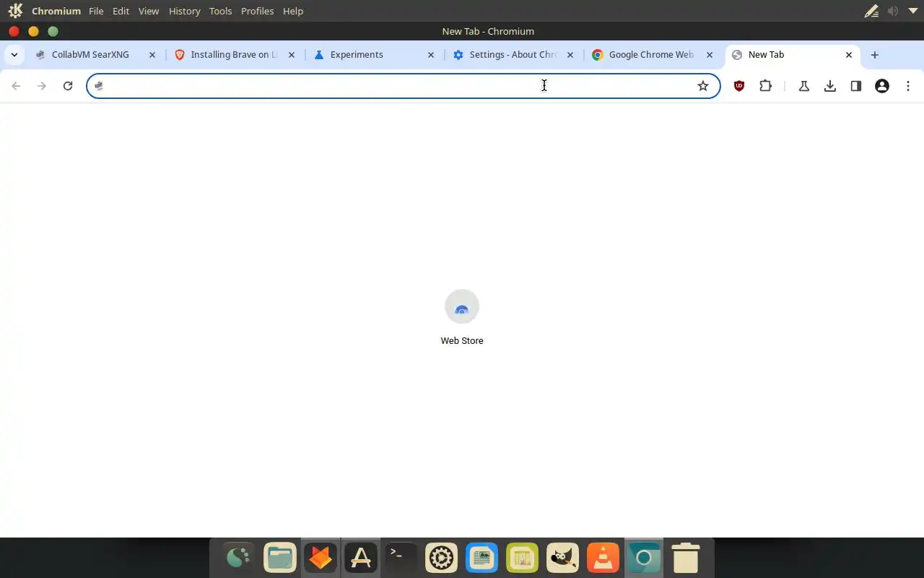Click the pencil icon in the system tray

click(872, 11)
